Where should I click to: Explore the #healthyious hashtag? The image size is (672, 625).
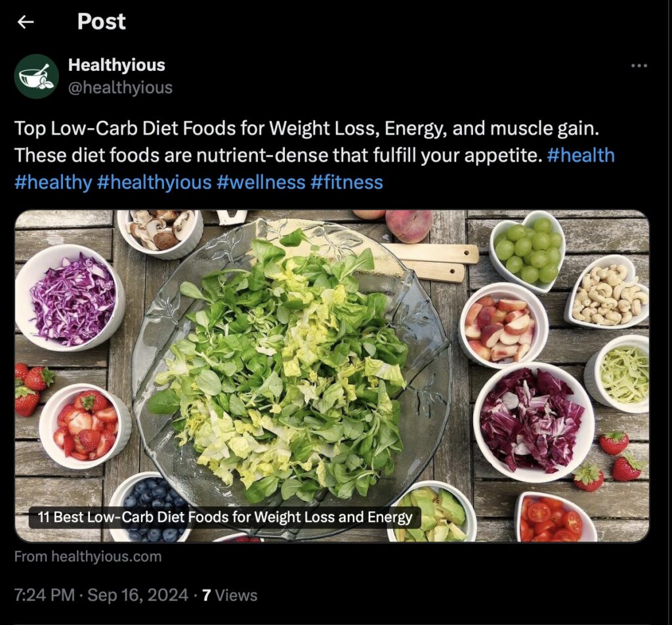tap(154, 182)
